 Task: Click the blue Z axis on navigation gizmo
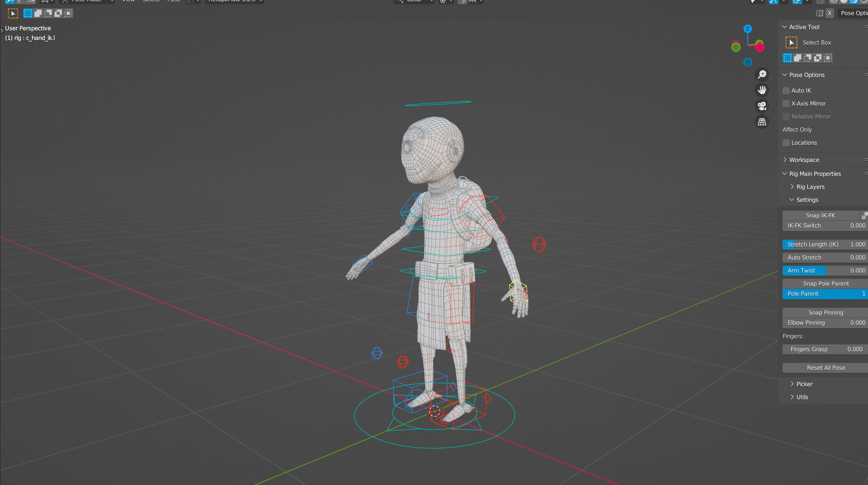tap(747, 29)
